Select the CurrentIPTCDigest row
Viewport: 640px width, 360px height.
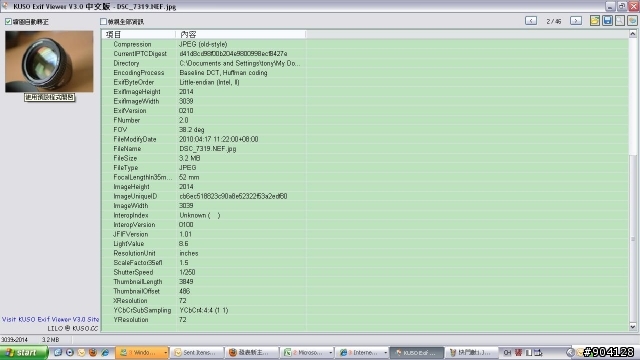point(365,53)
